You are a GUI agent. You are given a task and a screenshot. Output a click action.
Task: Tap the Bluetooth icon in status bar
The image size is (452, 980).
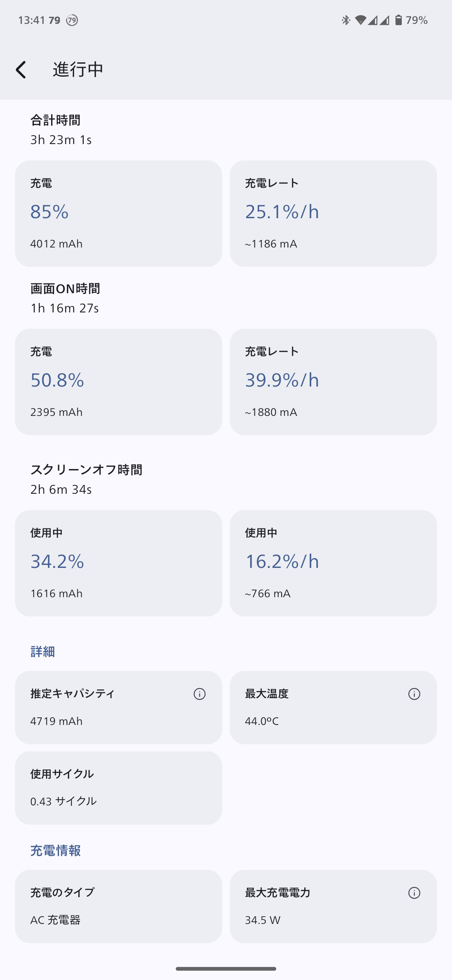pos(346,20)
